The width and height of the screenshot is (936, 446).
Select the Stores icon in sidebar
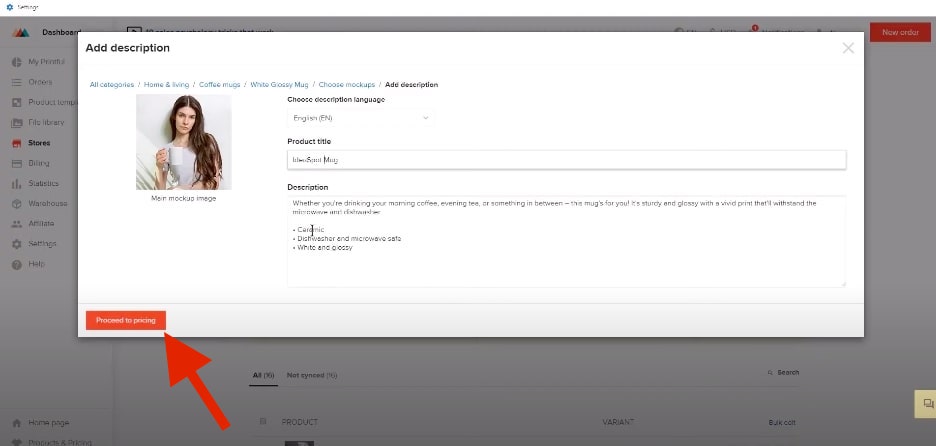(x=17, y=143)
